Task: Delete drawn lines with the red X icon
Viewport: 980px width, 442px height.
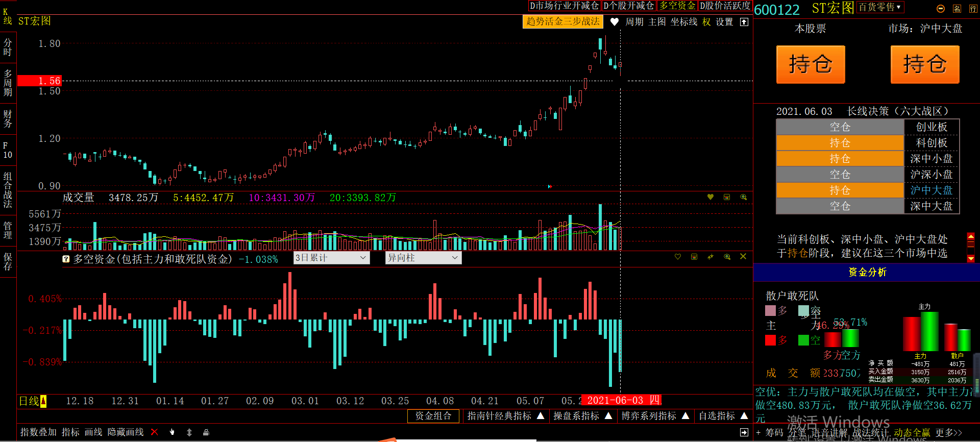Action: 155,432
